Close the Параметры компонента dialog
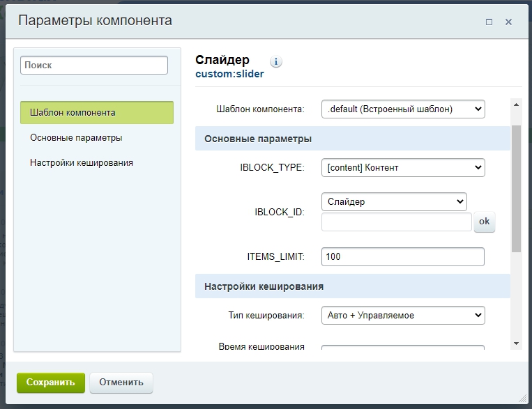This screenshot has height=409, width=532. [508, 22]
